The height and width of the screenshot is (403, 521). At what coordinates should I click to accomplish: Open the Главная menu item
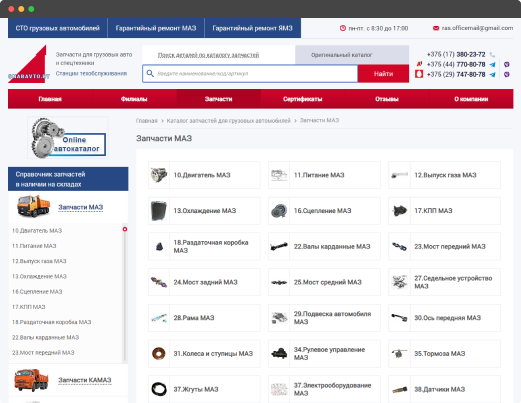50,99
